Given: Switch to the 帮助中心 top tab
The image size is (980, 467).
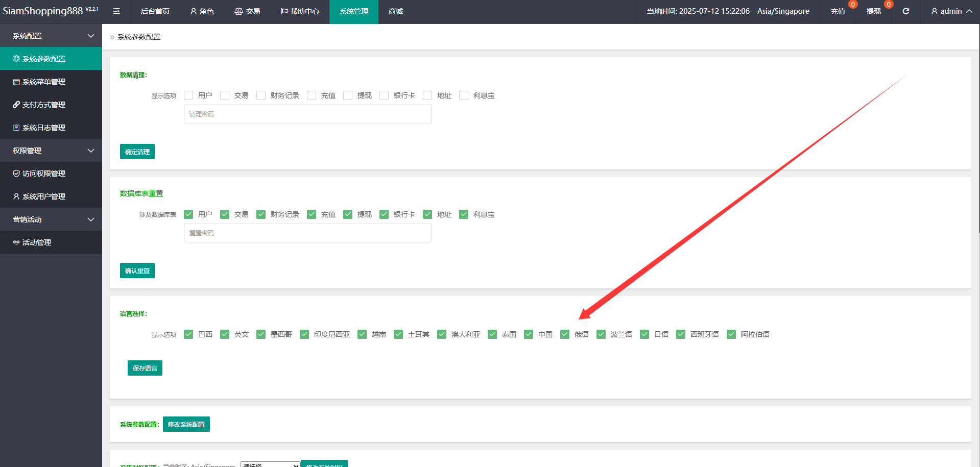Looking at the screenshot, I should pyautogui.click(x=300, y=11).
